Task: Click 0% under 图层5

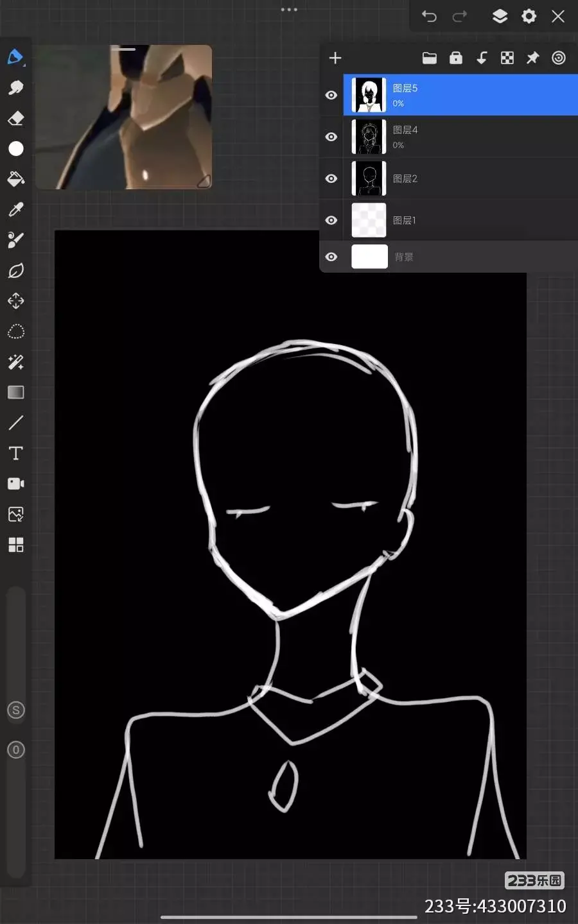Action: pos(398,103)
